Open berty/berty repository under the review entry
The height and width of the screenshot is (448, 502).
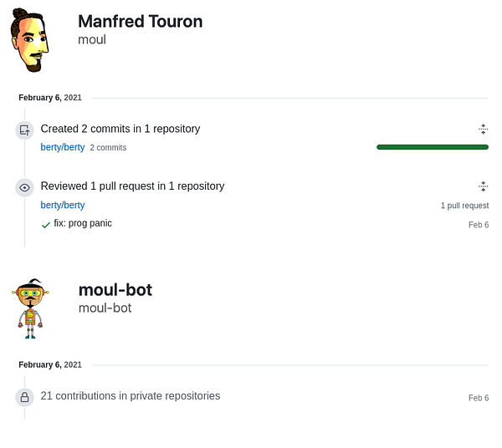coord(63,205)
